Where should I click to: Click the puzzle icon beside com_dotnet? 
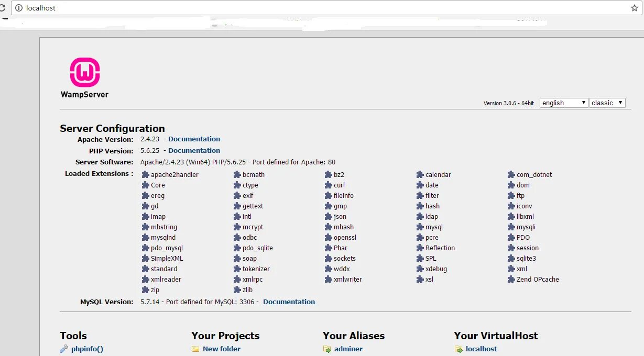(x=511, y=174)
